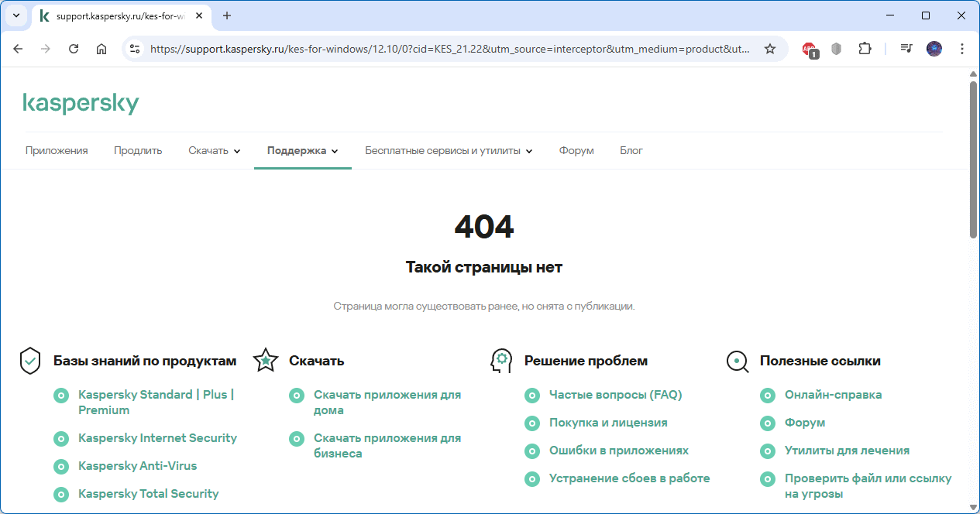Open the Блог menu item
980x514 pixels.
pyautogui.click(x=631, y=151)
